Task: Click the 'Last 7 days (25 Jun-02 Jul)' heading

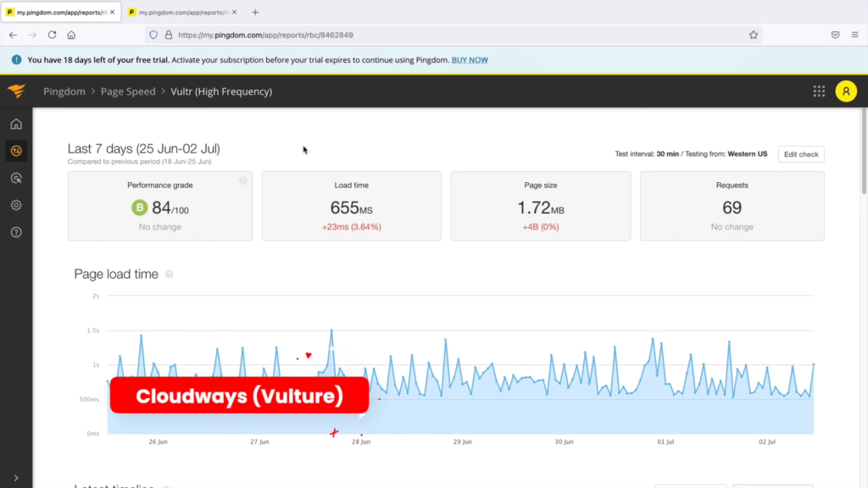Action: point(144,148)
